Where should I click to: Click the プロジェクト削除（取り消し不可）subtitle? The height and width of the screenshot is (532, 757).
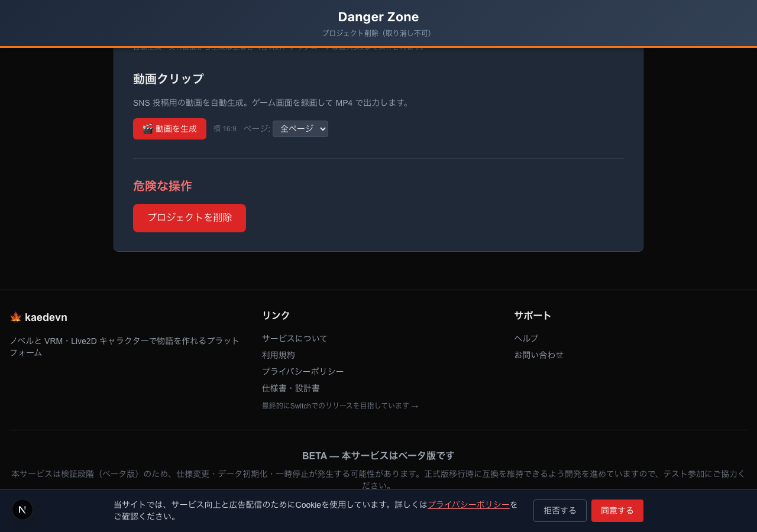378,33
